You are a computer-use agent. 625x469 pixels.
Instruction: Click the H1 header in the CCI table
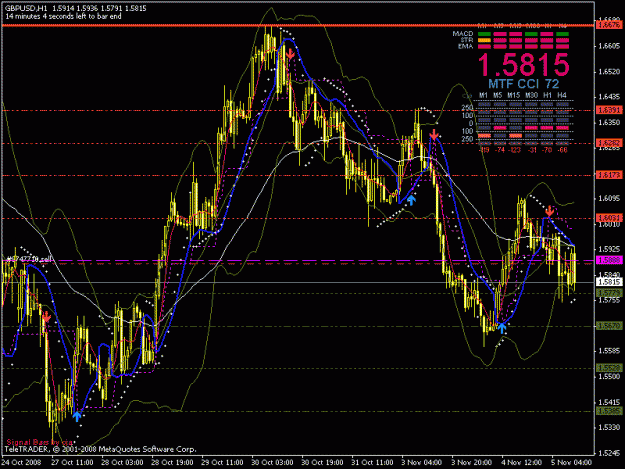click(548, 95)
